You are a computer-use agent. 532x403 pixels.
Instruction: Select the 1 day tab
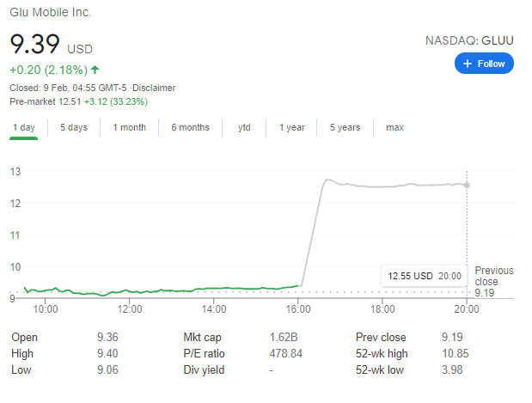pyautogui.click(x=24, y=127)
